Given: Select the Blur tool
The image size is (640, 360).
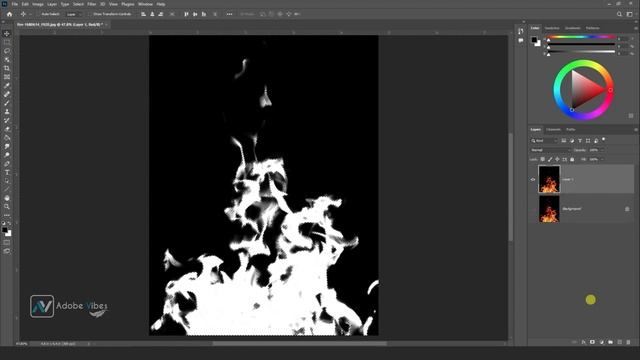Looking at the screenshot, I should pos(7,146).
